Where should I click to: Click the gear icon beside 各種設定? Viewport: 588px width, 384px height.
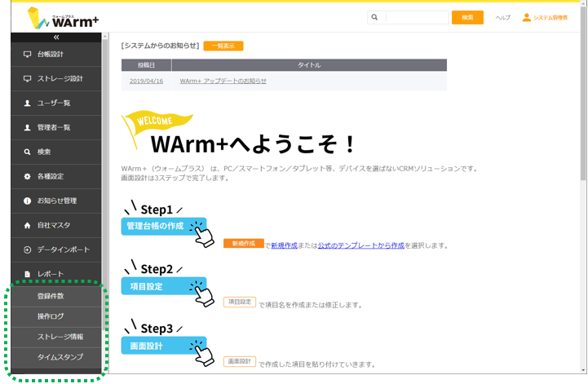click(28, 176)
